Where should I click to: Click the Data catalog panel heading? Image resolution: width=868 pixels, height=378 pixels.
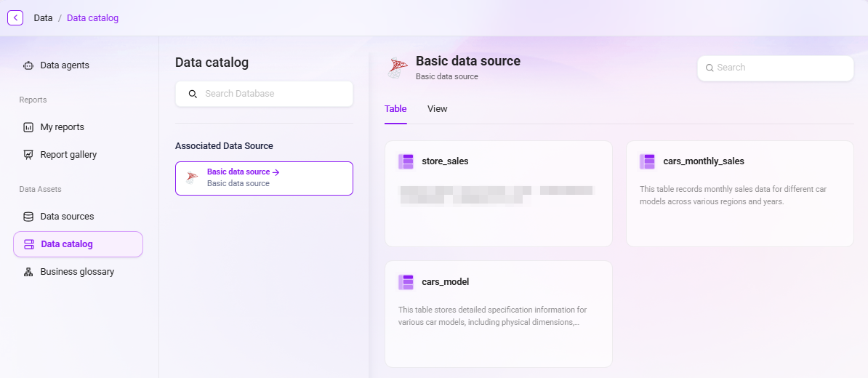tap(212, 63)
